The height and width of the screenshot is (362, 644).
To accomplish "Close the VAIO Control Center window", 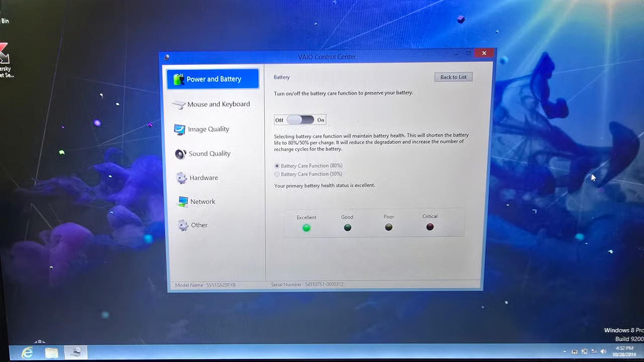I will pyautogui.click(x=484, y=53).
